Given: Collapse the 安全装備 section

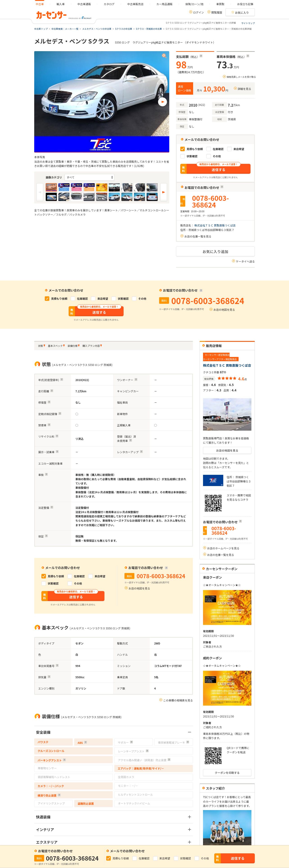Looking at the screenshot, I should click(190, 732).
